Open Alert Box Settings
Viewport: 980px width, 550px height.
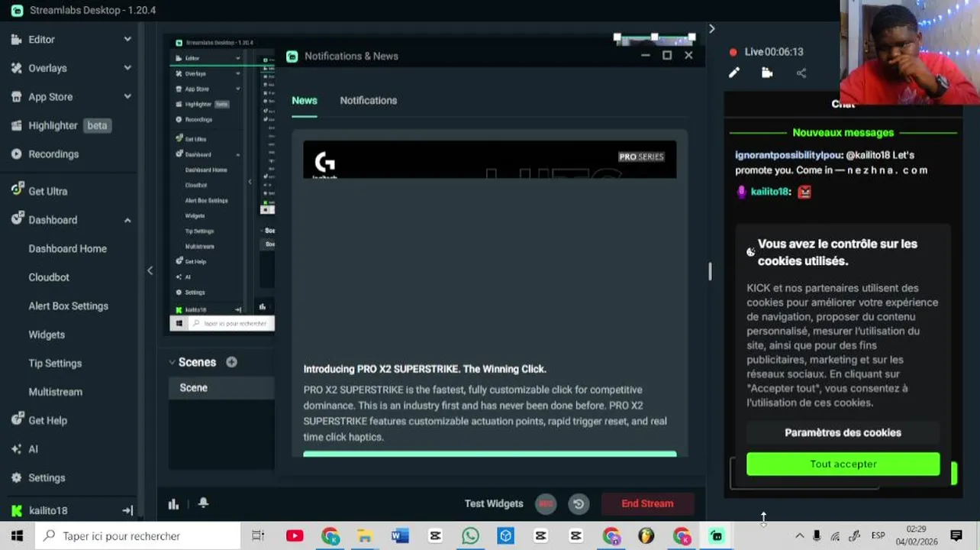point(69,306)
